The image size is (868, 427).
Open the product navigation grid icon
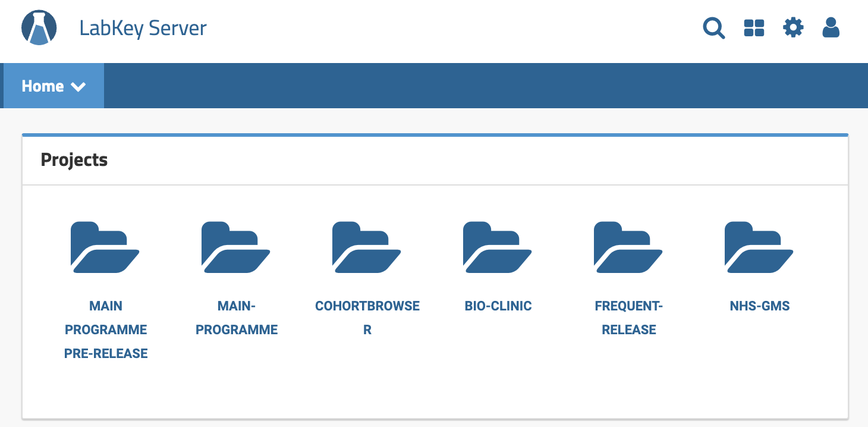click(x=754, y=28)
